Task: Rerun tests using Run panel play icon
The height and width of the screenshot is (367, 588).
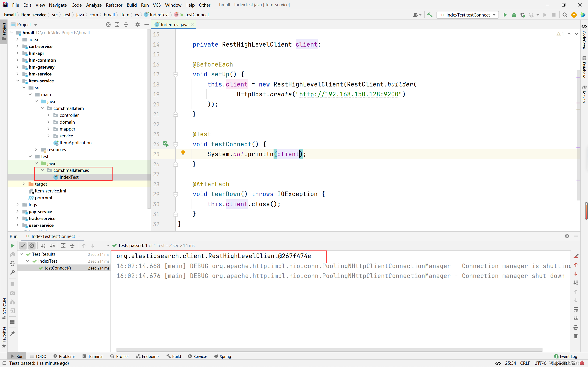Action: 12,246
